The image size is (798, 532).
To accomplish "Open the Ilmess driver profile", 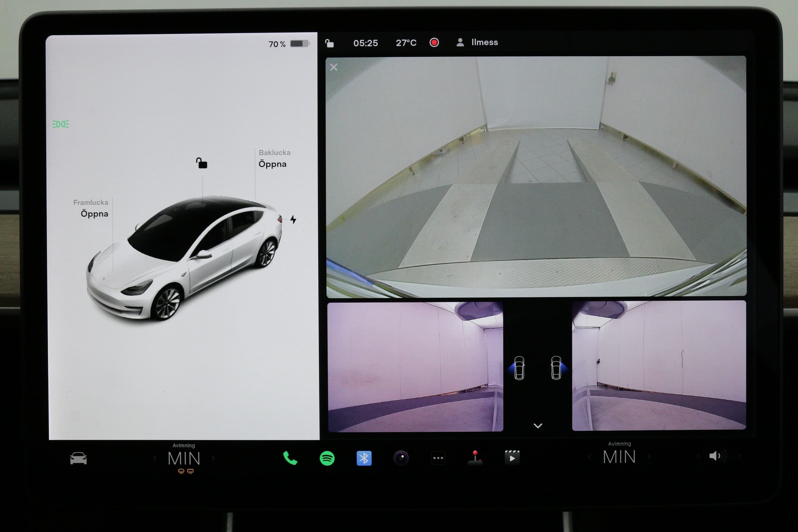I will (x=478, y=42).
